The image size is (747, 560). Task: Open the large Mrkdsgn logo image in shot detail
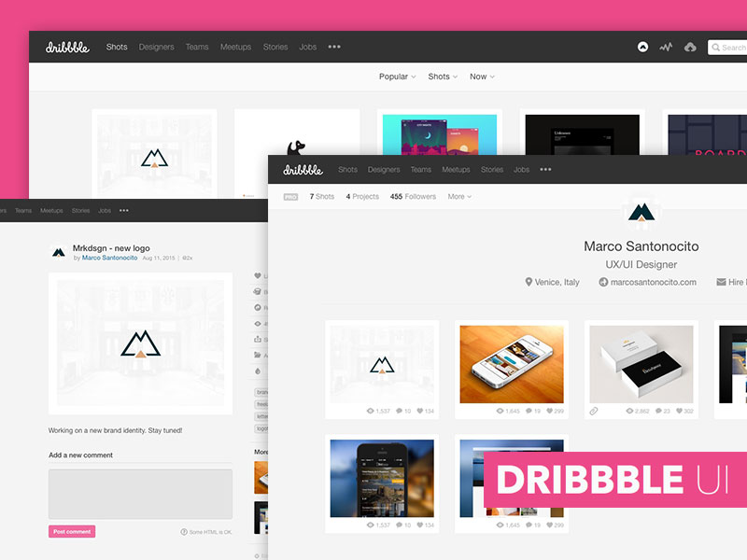point(141,343)
